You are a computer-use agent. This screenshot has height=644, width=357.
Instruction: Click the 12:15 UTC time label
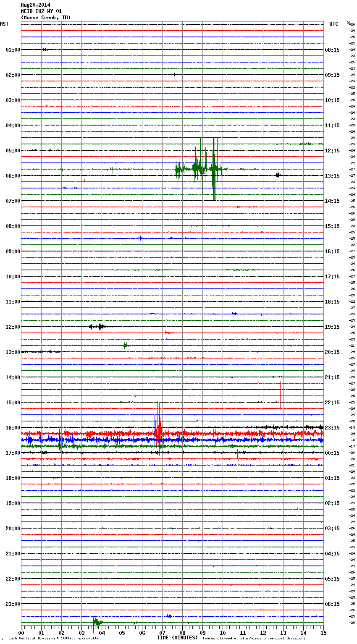(332, 151)
